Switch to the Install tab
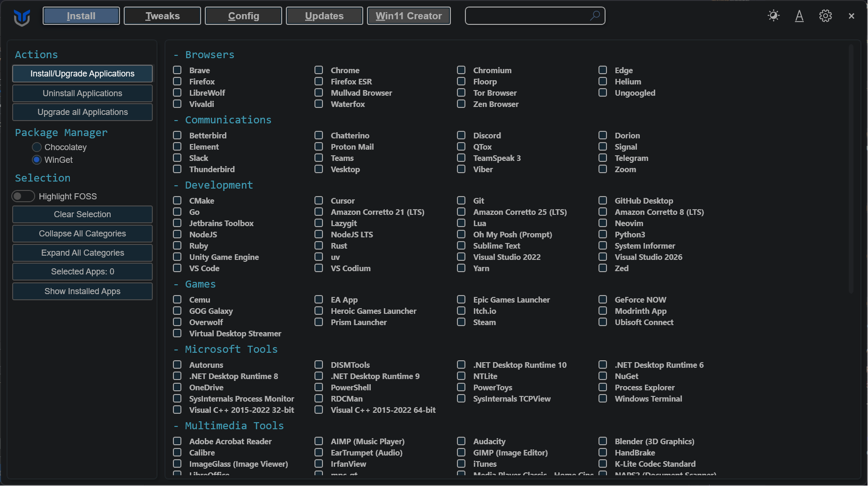Image resolution: width=868 pixels, height=486 pixels. (81, 16)
